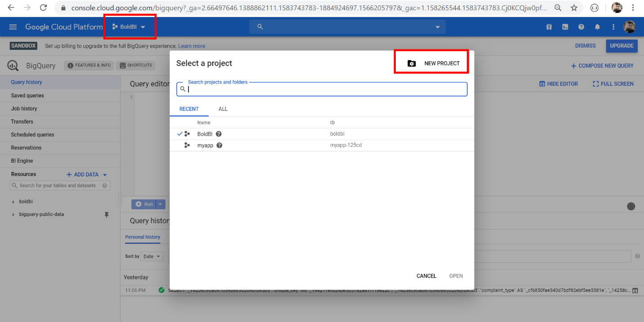Open the Sort by Date dropdown
Viewport: 644px width, 322px height.
(x=152, y=256)
